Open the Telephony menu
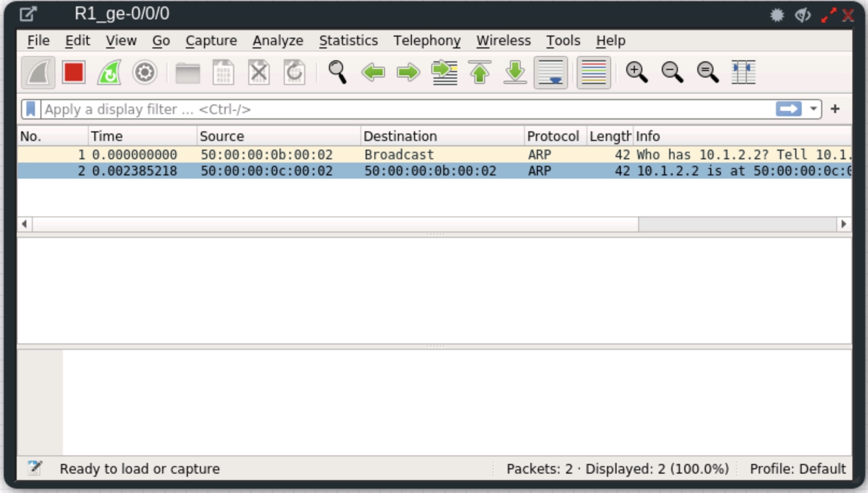 tap(426, 40)
